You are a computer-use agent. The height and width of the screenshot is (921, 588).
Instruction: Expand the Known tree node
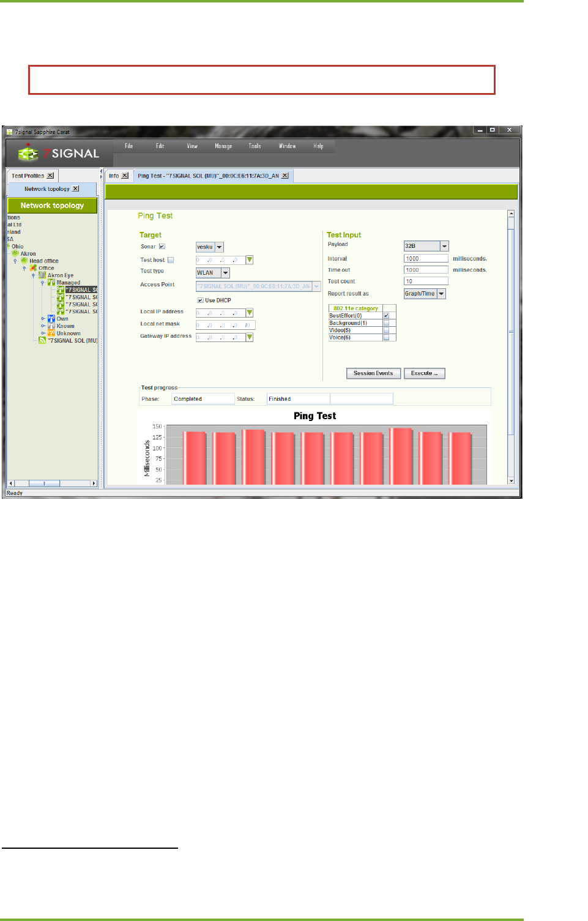pos(43,326)
